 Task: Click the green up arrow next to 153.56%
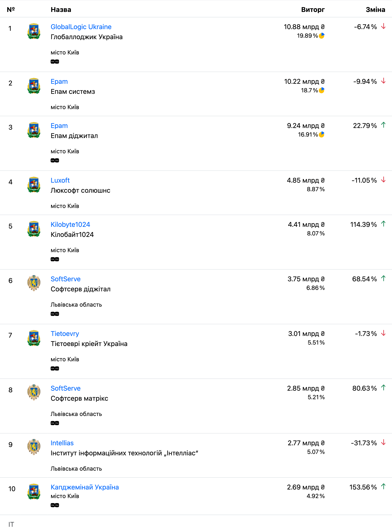[383, 487]
